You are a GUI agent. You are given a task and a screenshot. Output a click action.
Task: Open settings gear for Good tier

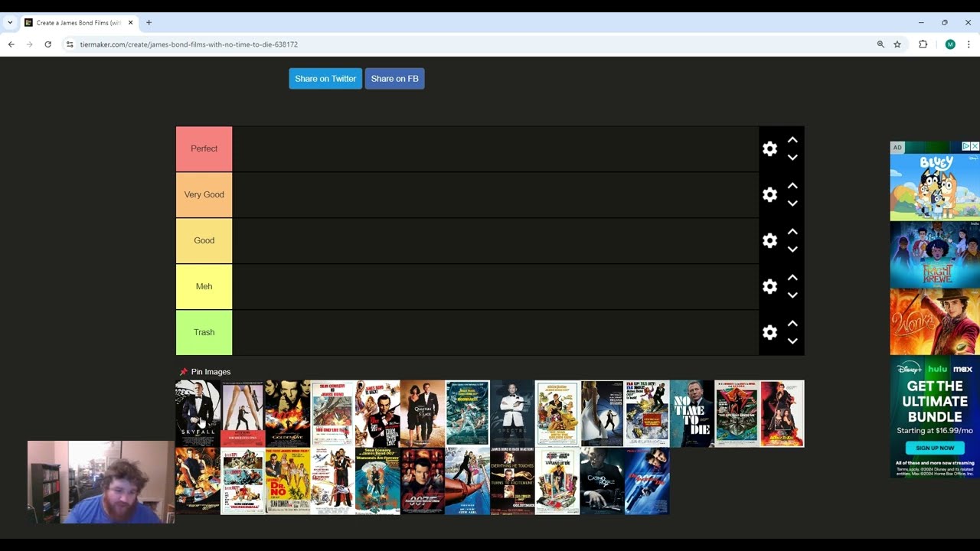click(x=770, y=241)
